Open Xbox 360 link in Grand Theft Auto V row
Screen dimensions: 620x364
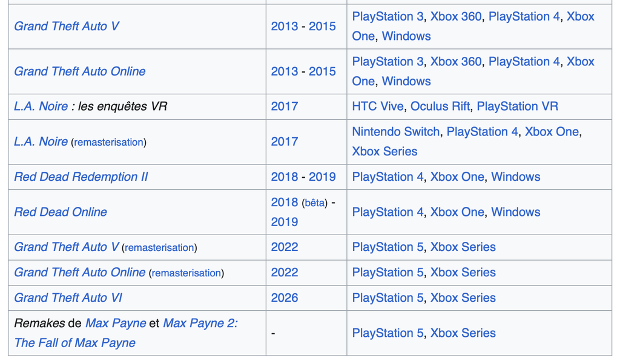click(456, 16)
